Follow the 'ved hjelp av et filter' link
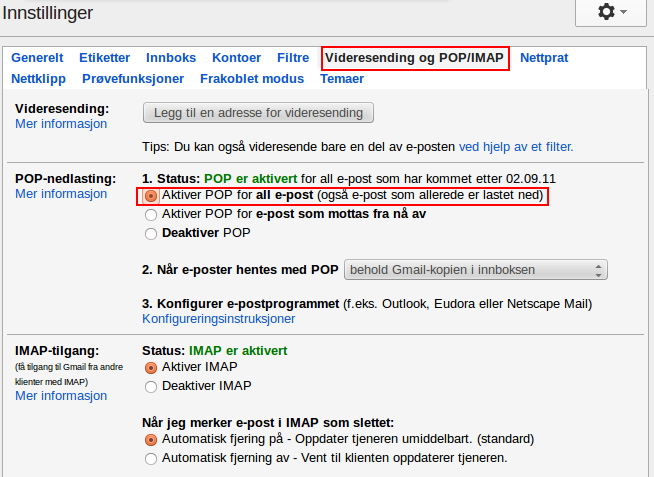654x477 pixels. click(516, 147)
